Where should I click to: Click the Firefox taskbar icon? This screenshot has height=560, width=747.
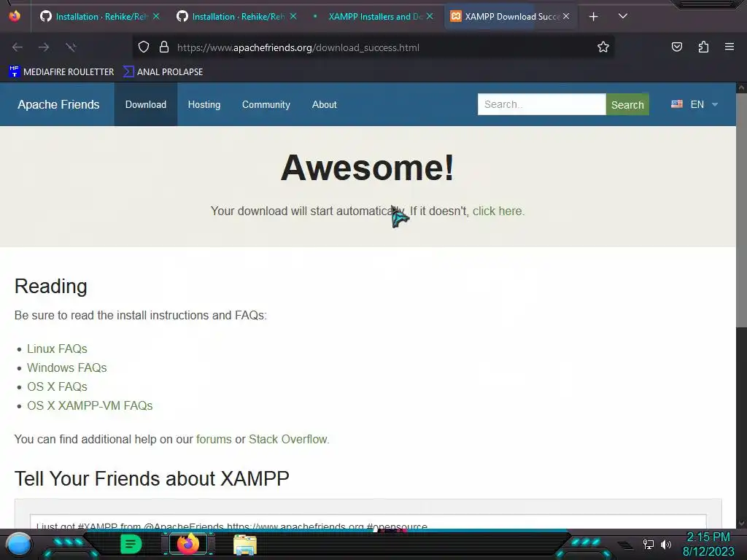187,544
